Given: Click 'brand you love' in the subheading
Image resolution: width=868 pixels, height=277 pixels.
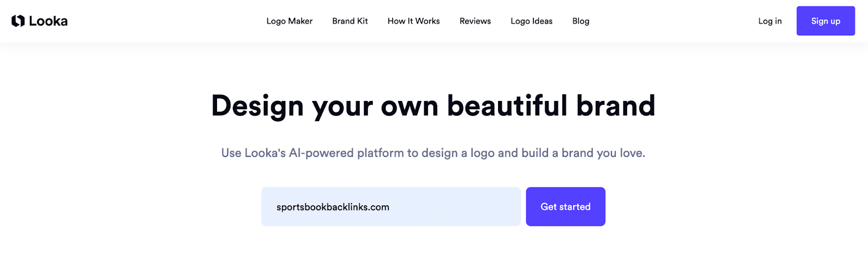Looking at the screenshot, I should pyautogui.click(x=603, y=153).
